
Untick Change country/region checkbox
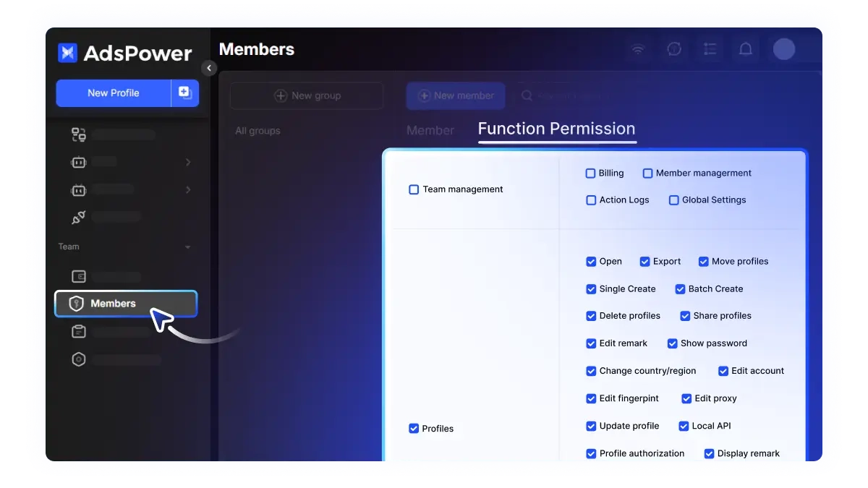point(591,371)
